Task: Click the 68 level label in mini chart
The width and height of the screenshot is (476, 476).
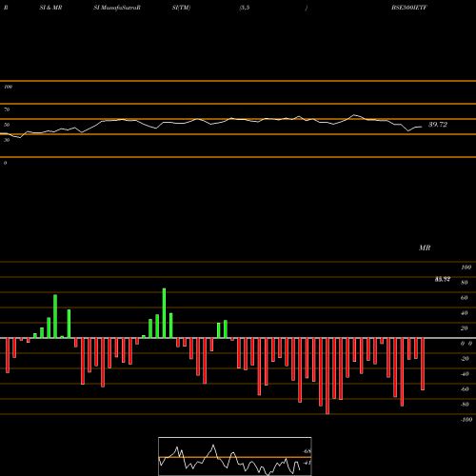Action: 307,451
